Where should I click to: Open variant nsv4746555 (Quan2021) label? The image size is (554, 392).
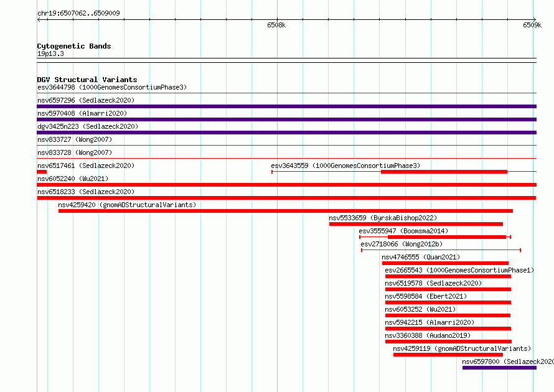(421, 257)
